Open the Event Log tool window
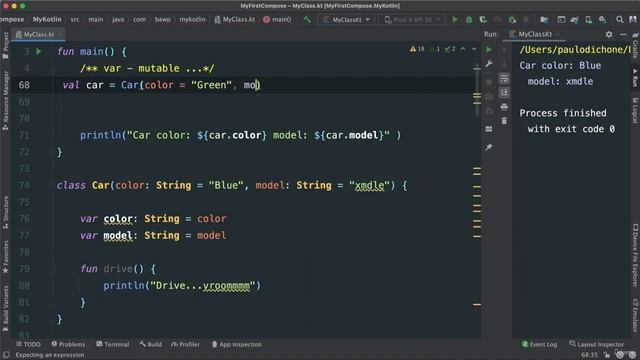The height and width of the screenshot is (360, 640). click(539, 344)
